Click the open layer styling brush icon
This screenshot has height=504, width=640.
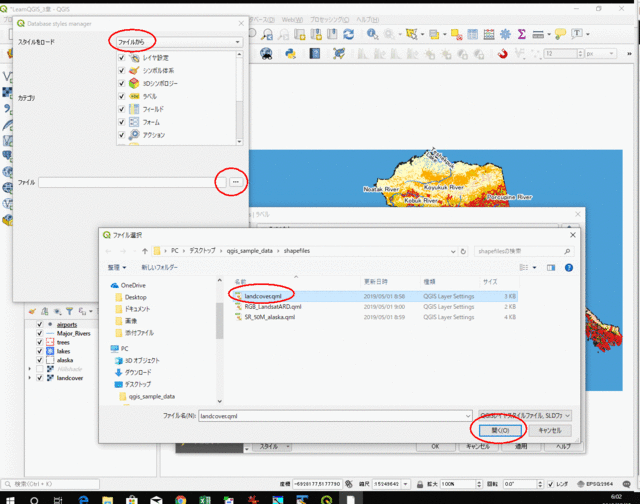click(32, 311)
